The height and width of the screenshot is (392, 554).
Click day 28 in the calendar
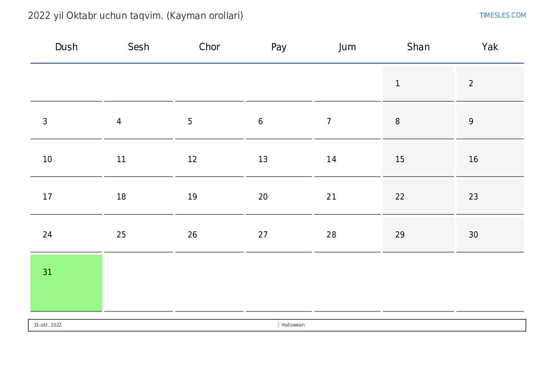(x=347, y=234)
